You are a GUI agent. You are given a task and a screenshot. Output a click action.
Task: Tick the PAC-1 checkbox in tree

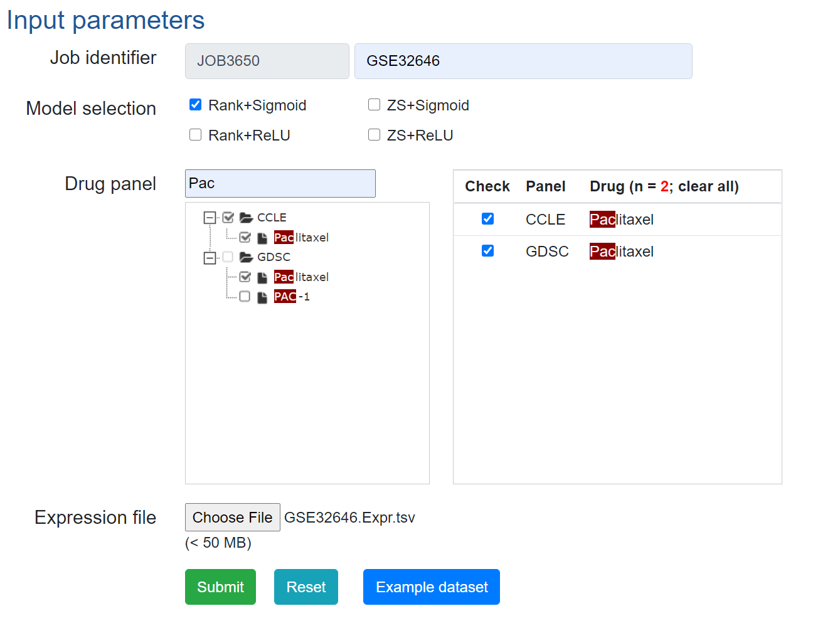[245, 297]
